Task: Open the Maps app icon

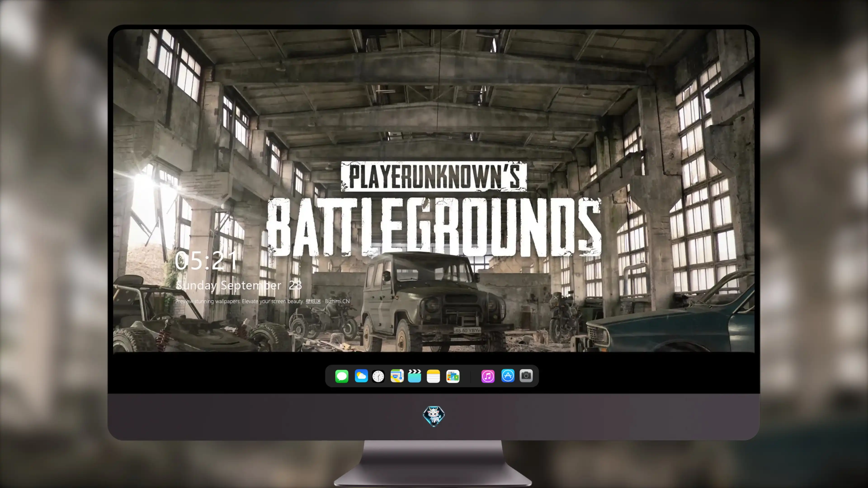Action: [397, 376]
